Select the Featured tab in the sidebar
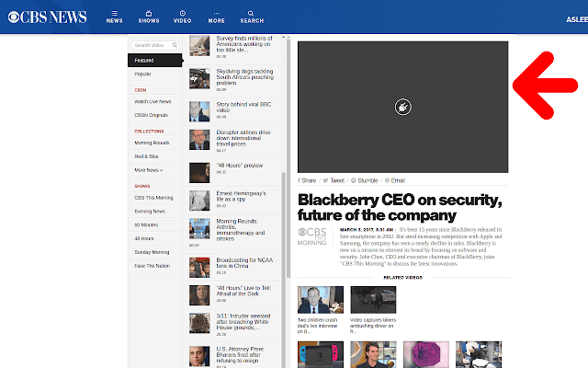Screen dimensions: 588x368 [x=144, y=61]
